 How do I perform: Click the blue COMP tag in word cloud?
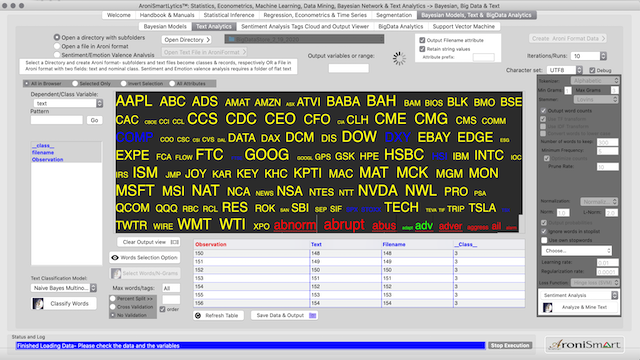tap(134, 137)
